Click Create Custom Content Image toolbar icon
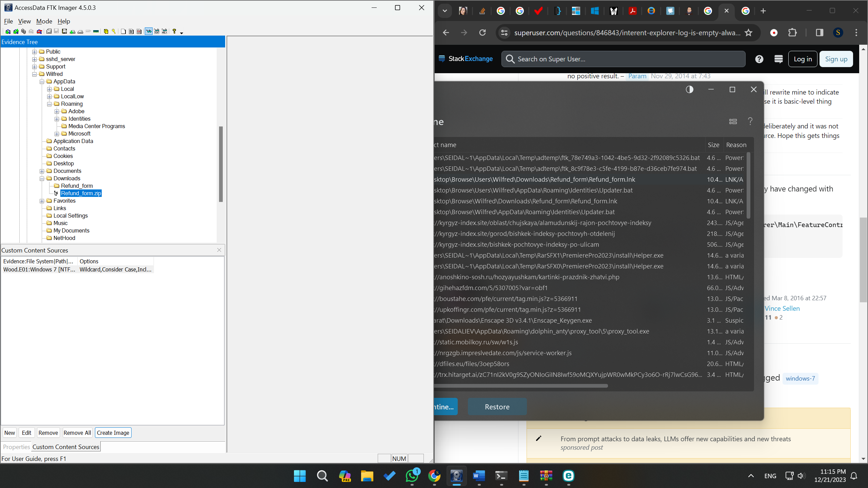This screenshot has width=868, height=488. click(80, 32)
